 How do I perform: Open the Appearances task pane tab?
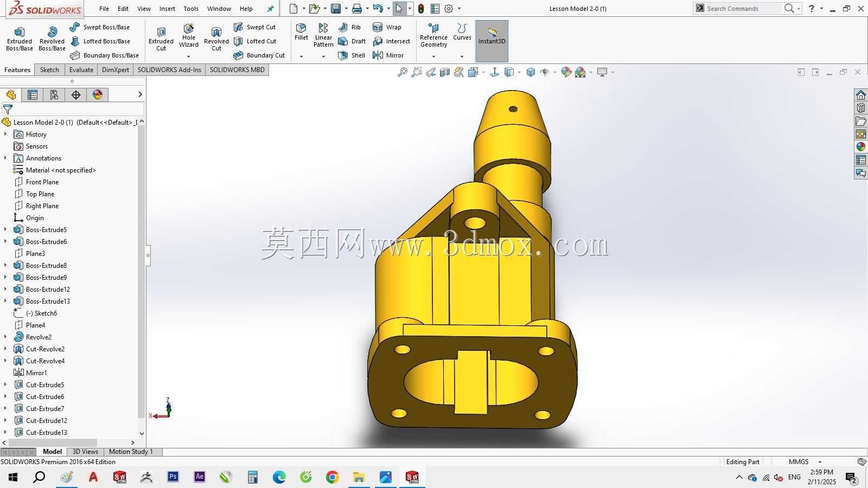point(861,147)
